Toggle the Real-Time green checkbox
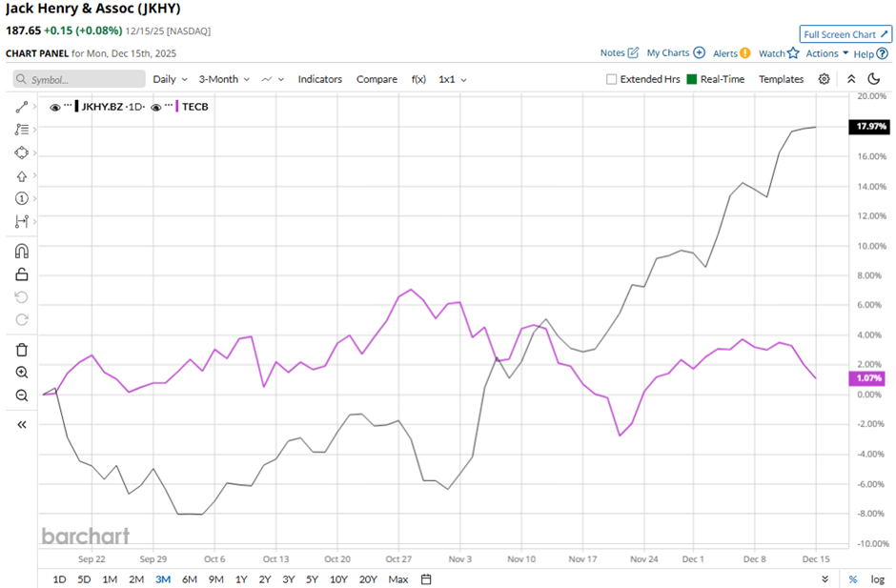This screenshot has height=588, width=896. (691, 79)
